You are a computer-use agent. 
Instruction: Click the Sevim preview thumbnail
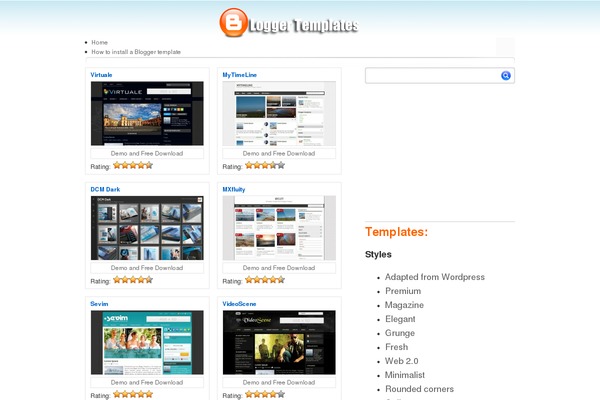(x=147, y=342)
